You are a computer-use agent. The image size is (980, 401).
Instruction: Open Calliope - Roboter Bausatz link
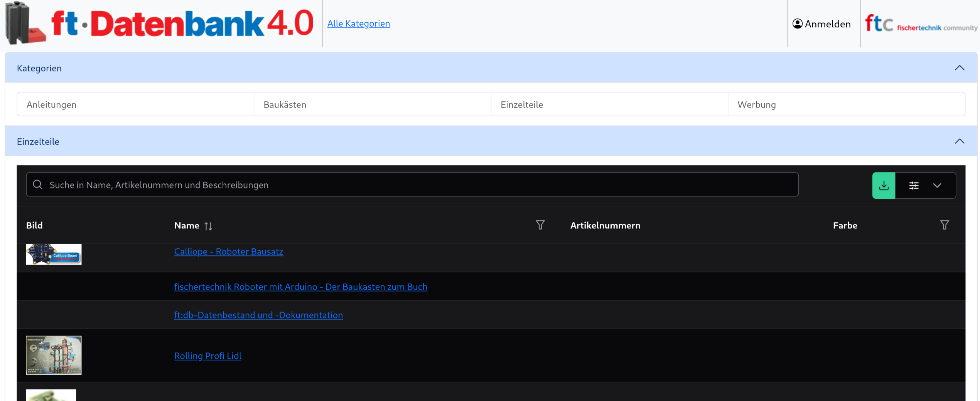point(228,252)
